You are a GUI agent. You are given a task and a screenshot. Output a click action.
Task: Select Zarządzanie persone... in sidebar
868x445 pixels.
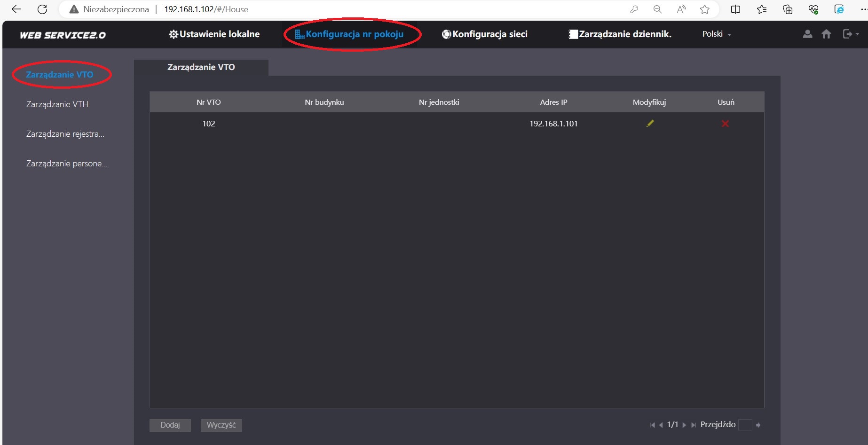[67, 164]
